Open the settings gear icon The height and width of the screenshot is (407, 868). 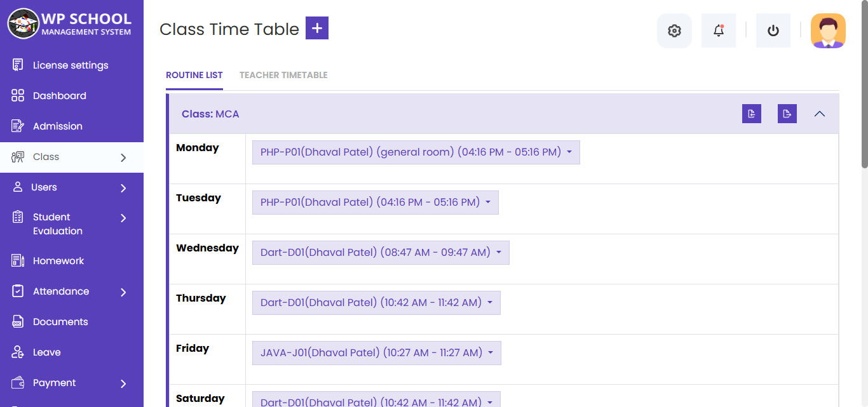click(x=674, y=30)
